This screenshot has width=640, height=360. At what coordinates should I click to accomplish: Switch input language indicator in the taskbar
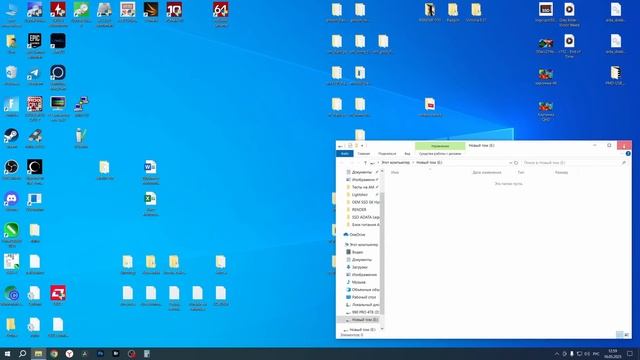tap(596, 353)
